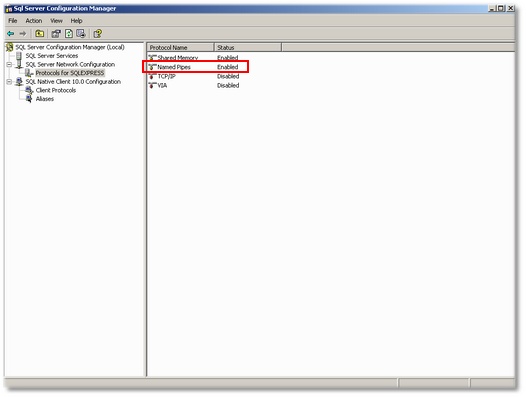This screenshot has height=398, width=526.
Task: Maximize the Configuration Manager window
Action: (501, 8)
